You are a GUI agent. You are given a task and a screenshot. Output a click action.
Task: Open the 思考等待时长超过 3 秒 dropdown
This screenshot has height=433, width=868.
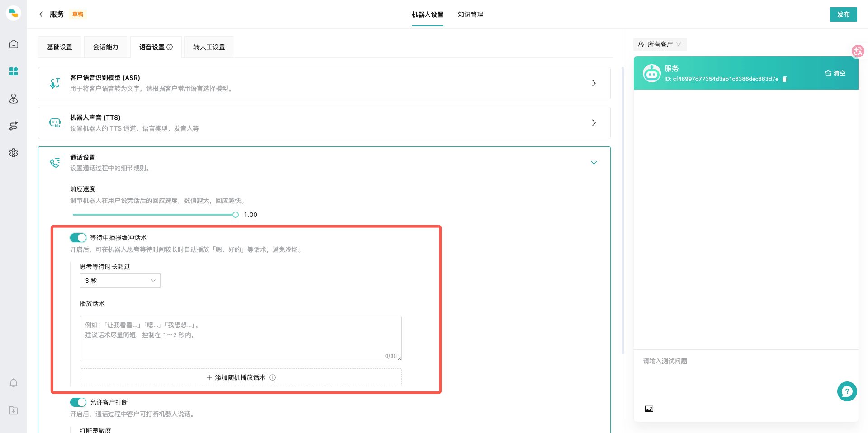pos(120,281)
